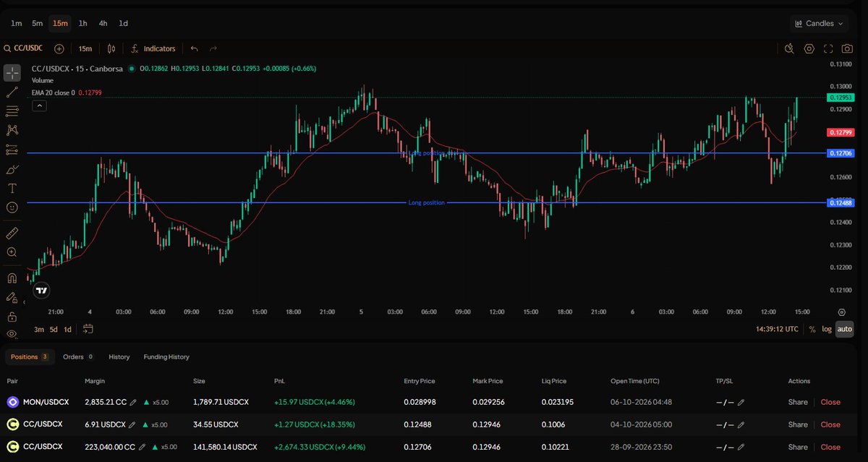Image resolution: width=868 pixels, height=462 pixels.
Task: Switch to the Funding History tab
Action: click(166, 356)
